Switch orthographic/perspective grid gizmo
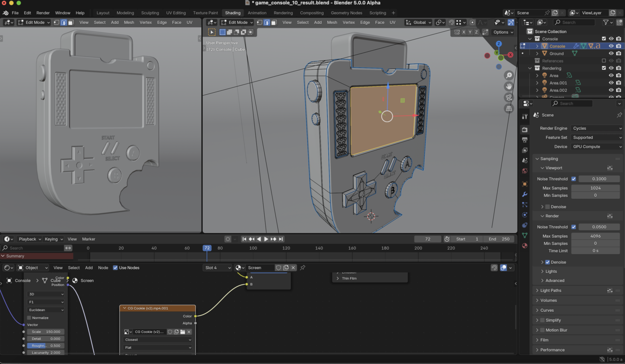This screenshot has height=364, width=625. (509, 109)
